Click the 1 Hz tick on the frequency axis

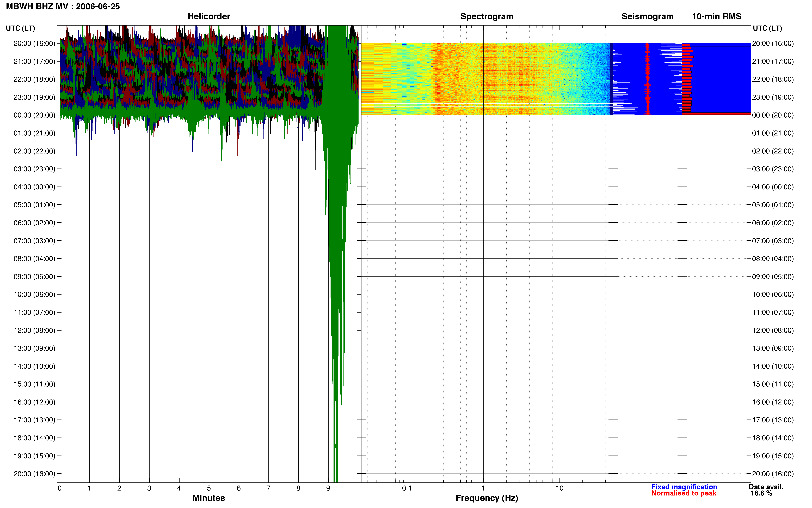(483, 488)
